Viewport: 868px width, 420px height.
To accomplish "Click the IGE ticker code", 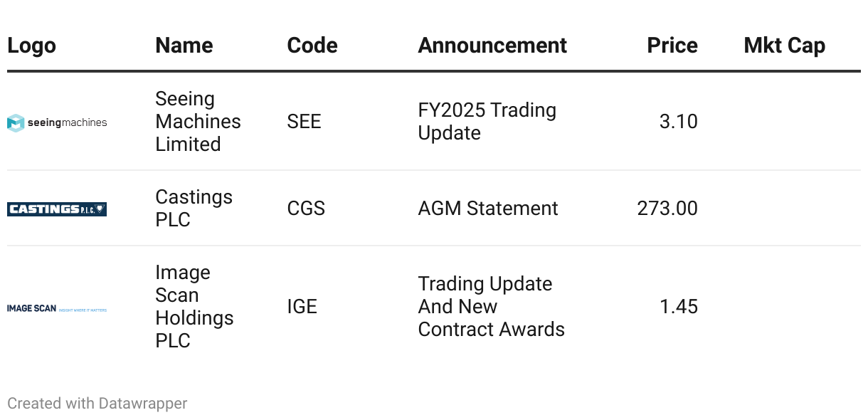I will point(302,307).
